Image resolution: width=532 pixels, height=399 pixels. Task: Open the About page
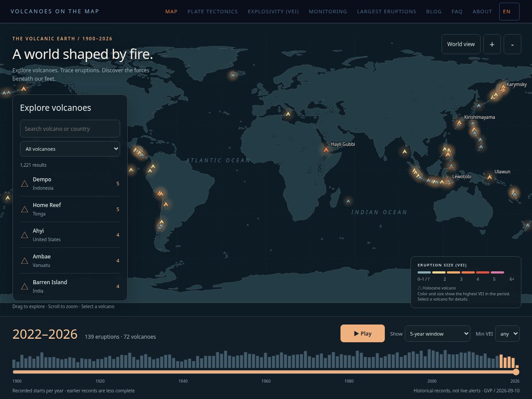482,12
